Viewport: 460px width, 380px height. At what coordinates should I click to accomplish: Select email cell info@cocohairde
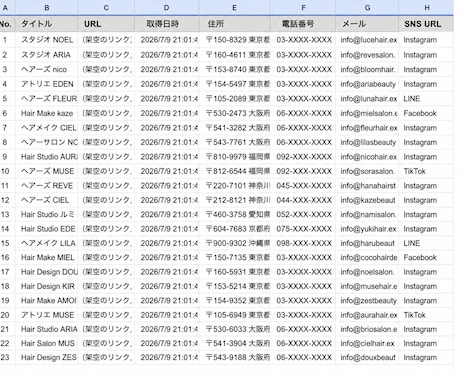point(367,258)
